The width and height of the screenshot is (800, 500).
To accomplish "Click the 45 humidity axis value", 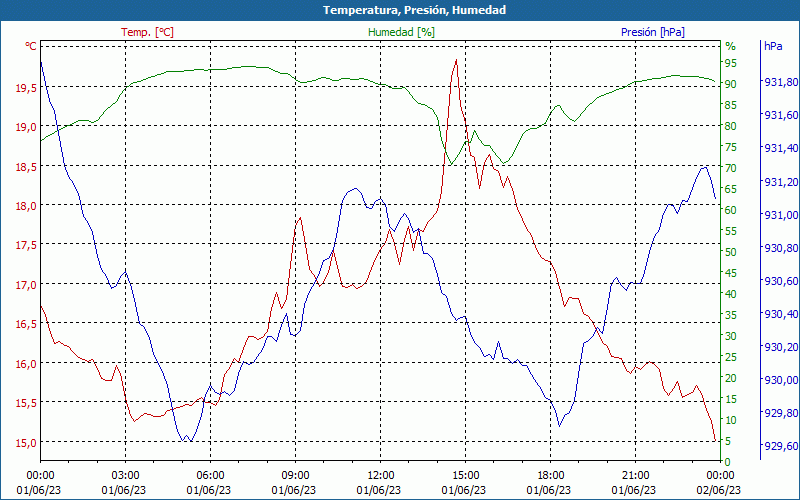I will (x=731, y=273).
